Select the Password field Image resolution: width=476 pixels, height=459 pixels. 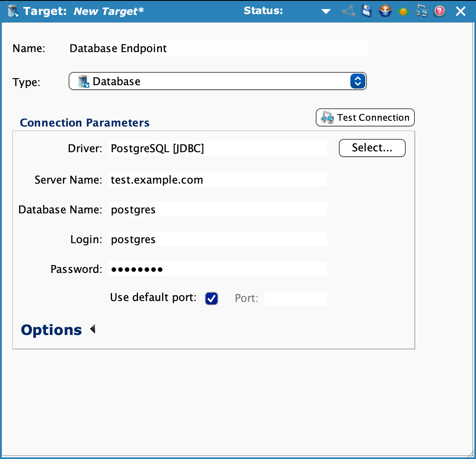pyautogui.click(x=218, y=269)
